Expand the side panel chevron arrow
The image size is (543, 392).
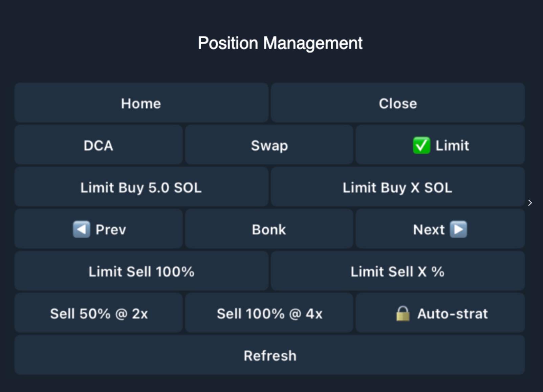pos(530,203)
